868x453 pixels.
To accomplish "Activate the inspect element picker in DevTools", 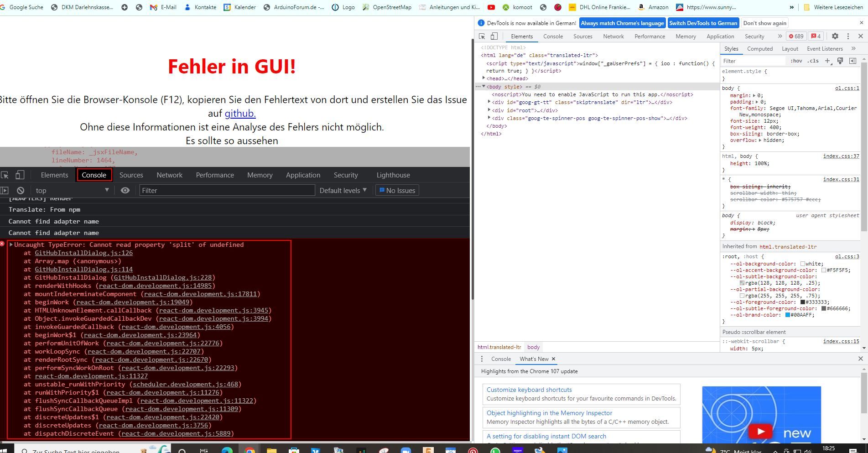I will (x=482, y=36).
